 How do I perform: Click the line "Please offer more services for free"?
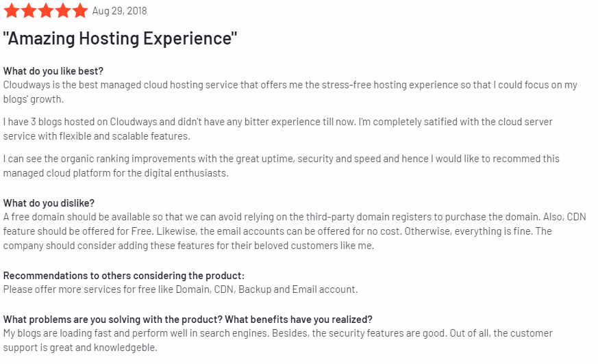(181, 289)
